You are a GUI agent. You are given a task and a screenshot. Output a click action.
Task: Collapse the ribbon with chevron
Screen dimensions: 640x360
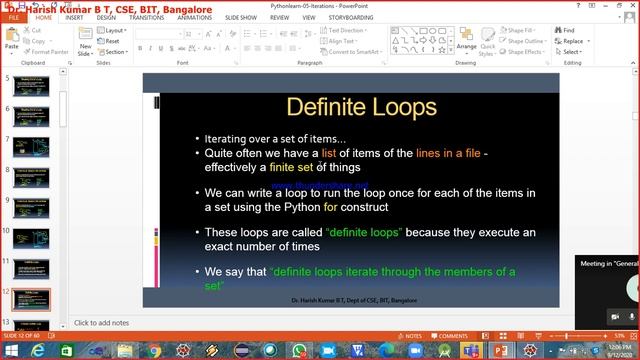pyautogui.click(x=633, y=63)
